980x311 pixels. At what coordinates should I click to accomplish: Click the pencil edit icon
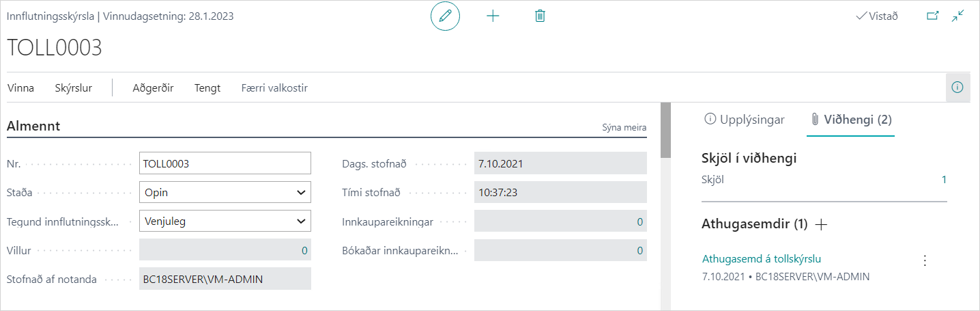coord(445,16)
